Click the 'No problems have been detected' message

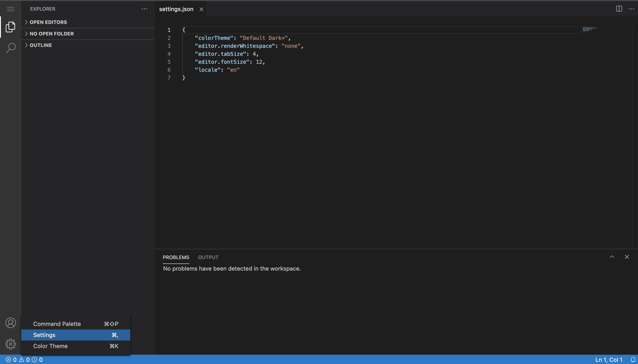tap(232, 269)
